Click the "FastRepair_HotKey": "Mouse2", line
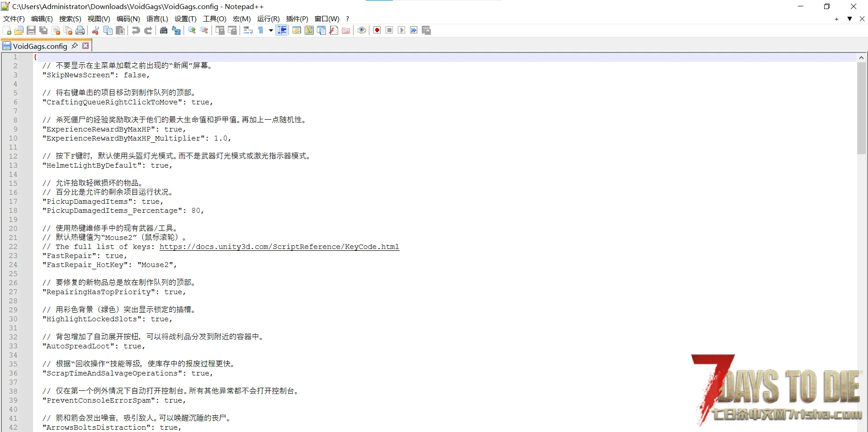The width and height of the screenshot is (868, 432). (x=109, y=265)
